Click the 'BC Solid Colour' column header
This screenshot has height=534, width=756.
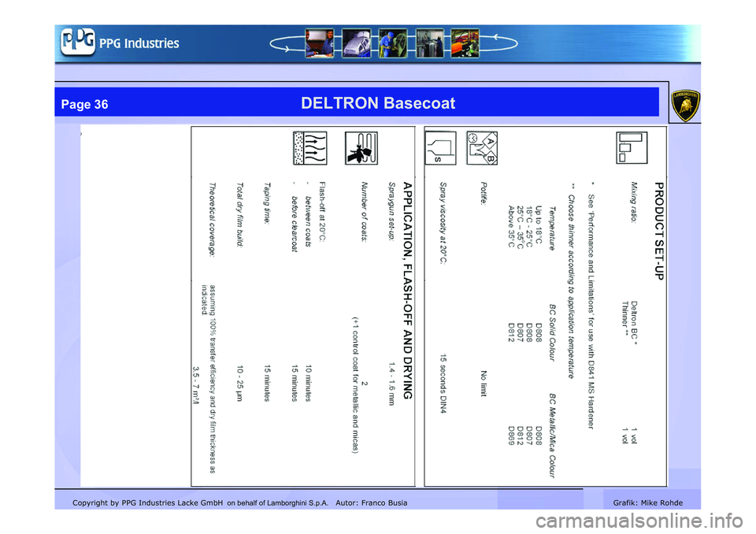click(x=552, y=332)
